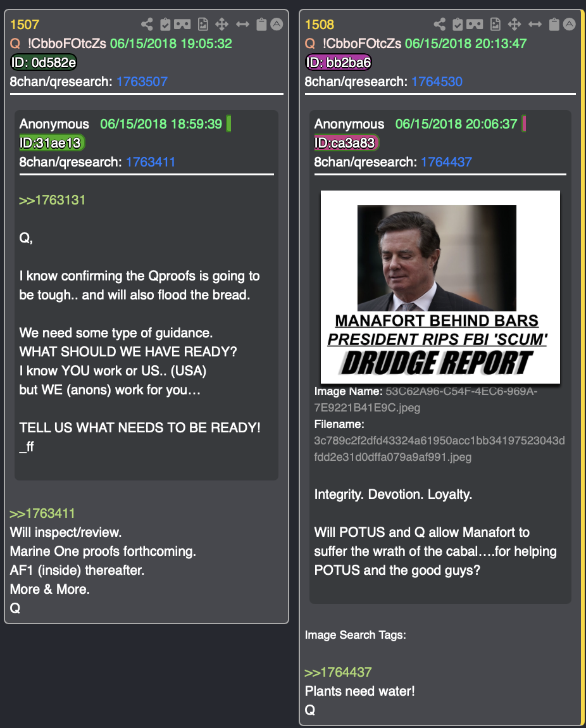
Task: Open quoted post link 1764437 under Anonymous
Action: click(x=446, y=162)
